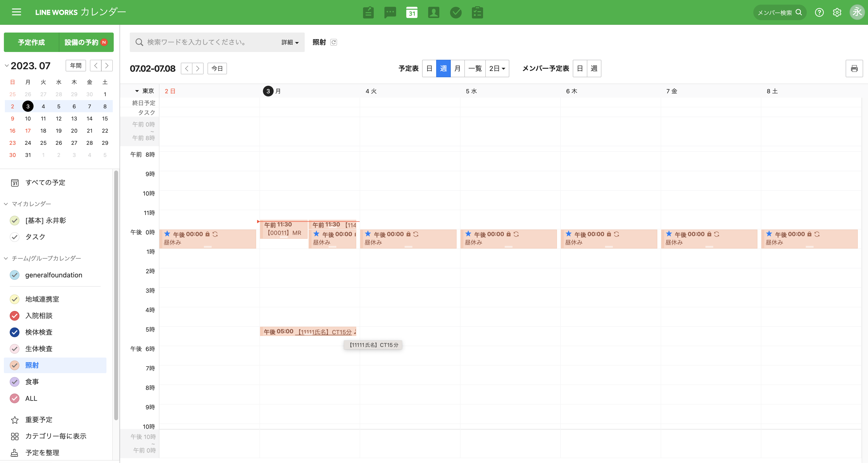
Task: Switch to the 月 schedule view
Action: (x=457, y=69)
